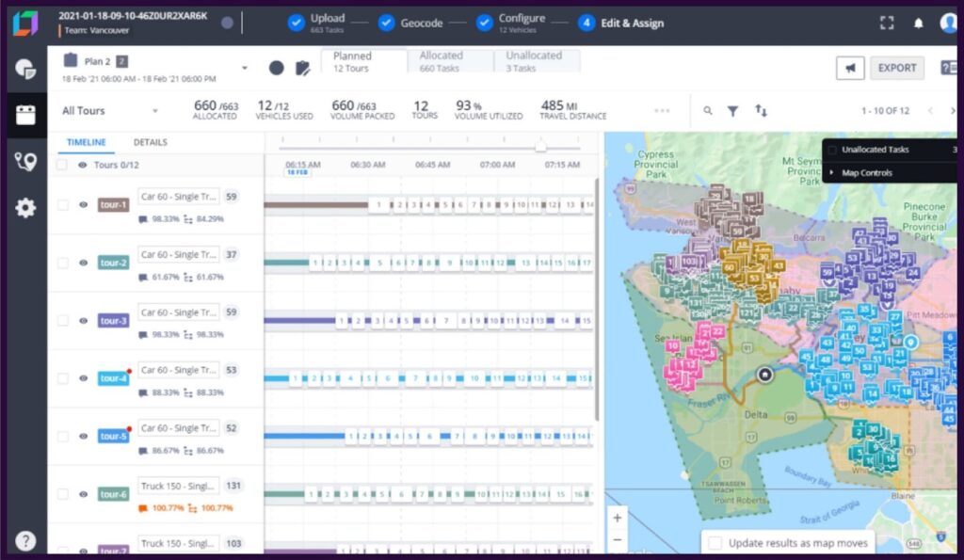Open the tour search magnifier icon
The height and width of the screenshot is (560, 964).
pos(708,110)
